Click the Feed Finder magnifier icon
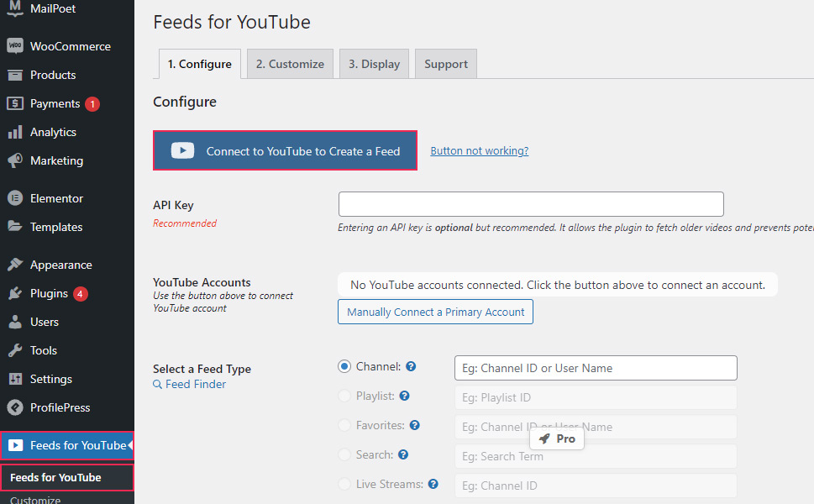Viewport: 814px width, 504px height. coord(157,385)
